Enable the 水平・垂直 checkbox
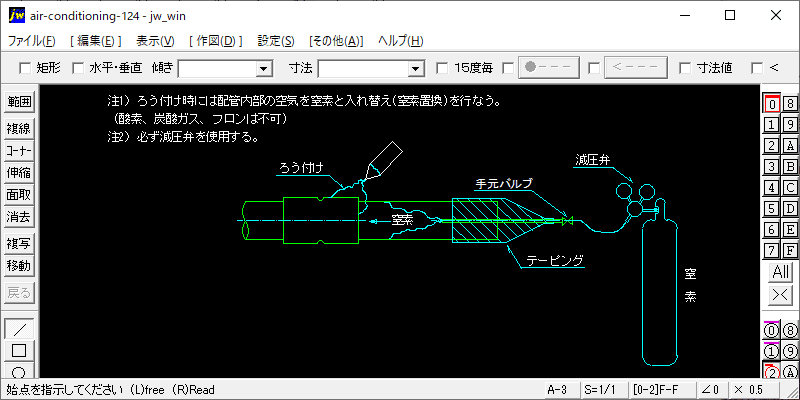The height and width of the screenshot is (400, 800). point(78,68)
